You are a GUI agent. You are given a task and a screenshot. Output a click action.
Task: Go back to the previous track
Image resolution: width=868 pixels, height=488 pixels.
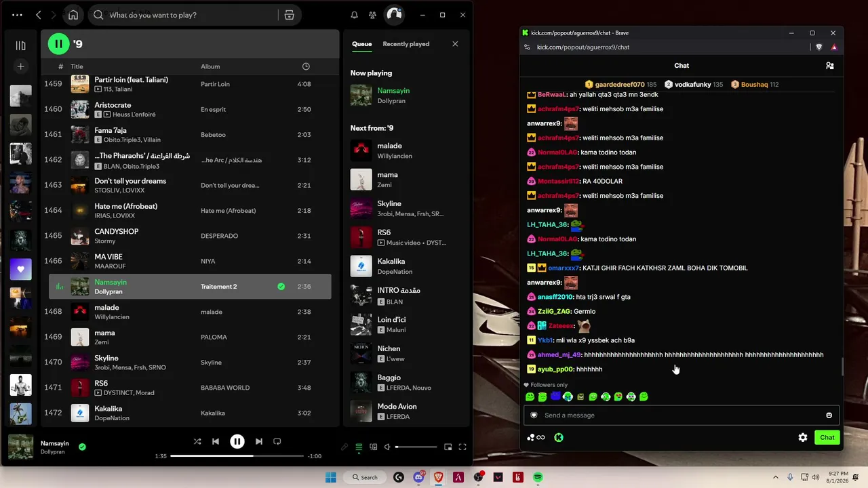pos(215,441)
